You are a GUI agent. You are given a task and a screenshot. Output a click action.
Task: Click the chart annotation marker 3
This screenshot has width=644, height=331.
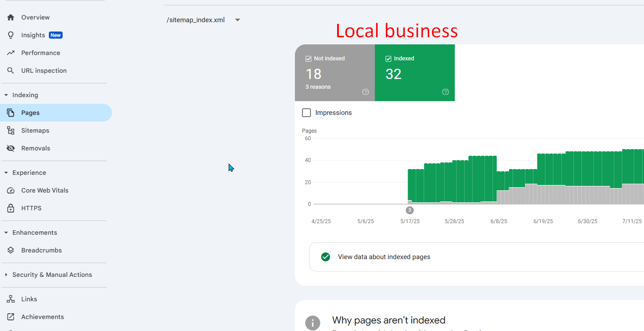tap(409, 210)
